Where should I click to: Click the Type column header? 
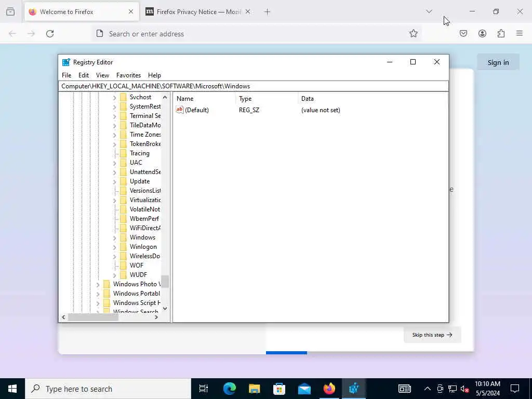(267, 99)
